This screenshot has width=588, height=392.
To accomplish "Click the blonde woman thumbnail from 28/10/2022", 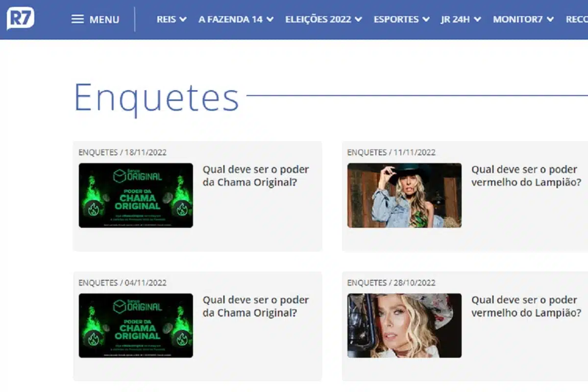I will click(x=404, y=326).
